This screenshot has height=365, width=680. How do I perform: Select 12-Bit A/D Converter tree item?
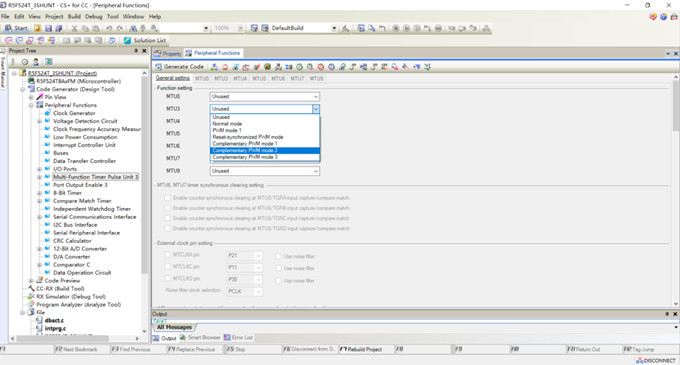(80, 248)
